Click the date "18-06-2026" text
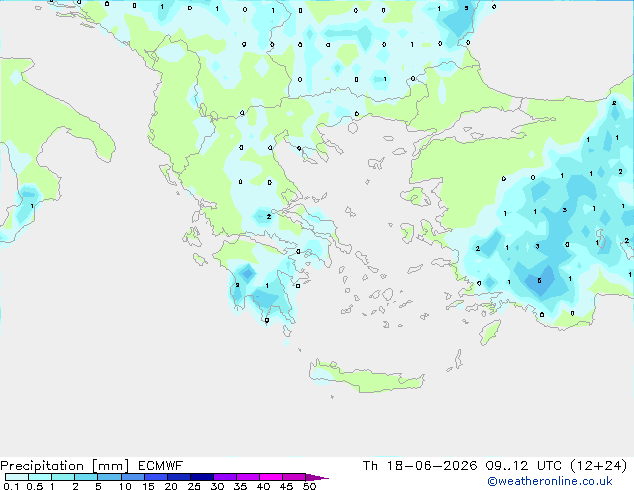This screenshot has width=634, height=490. coord(431,466)
